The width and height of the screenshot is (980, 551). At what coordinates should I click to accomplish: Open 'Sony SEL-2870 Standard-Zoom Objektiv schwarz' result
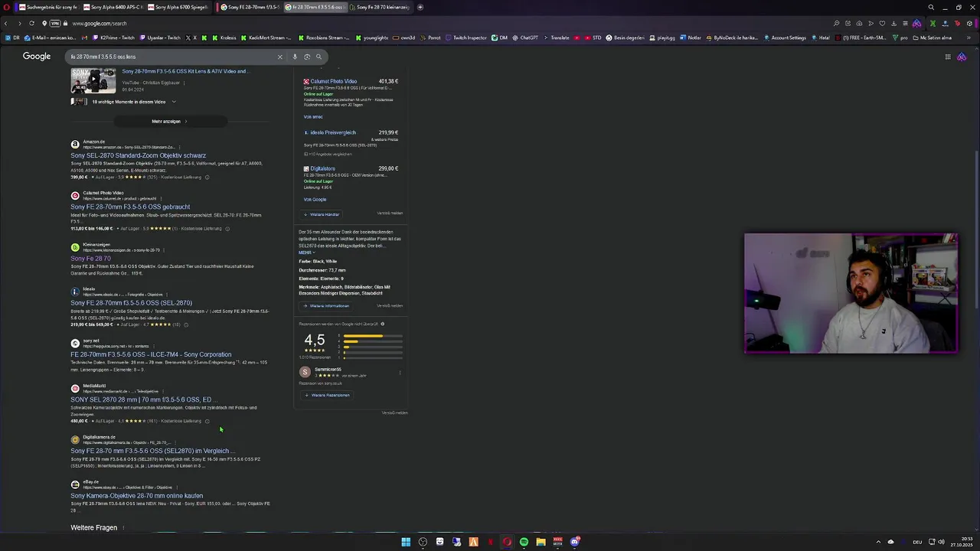(138, 155)
